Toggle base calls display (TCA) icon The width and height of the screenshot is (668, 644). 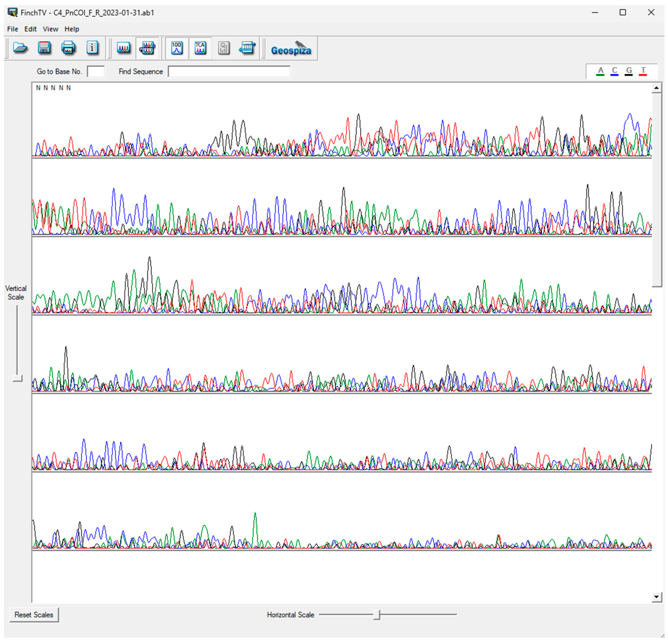coord(201,48)
